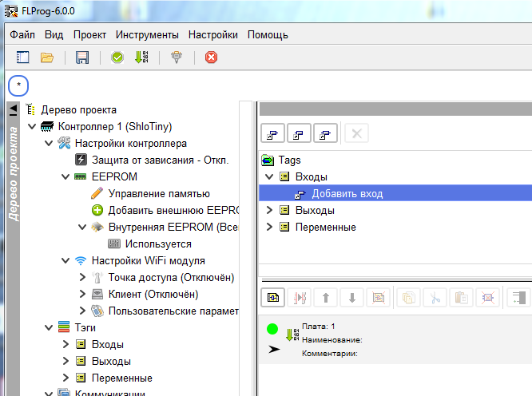This screenshot has width=532, height=396.
Task: Select the project tab marked with asterisk
Action: point(18,85)
